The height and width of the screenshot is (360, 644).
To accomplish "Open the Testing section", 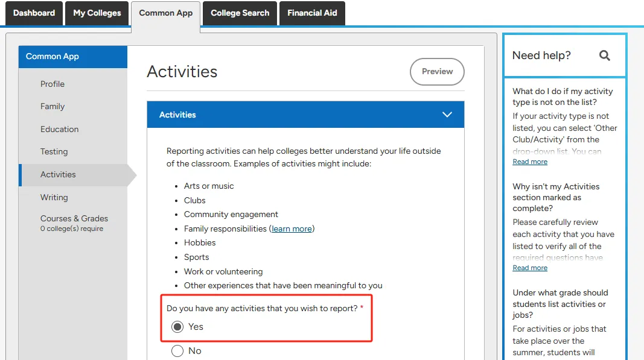I will click(x=54, y=151).
